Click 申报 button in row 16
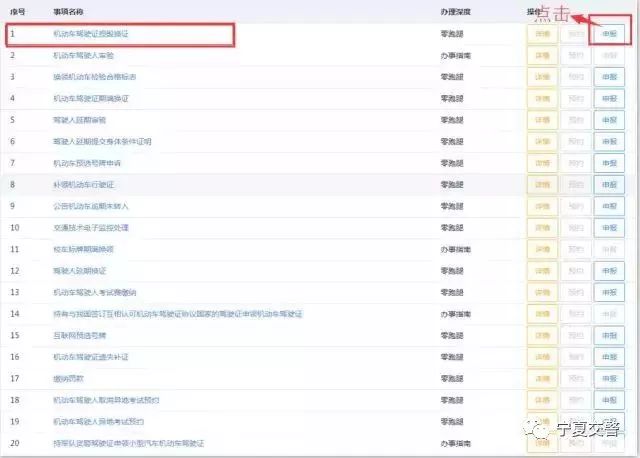The height and width of the screenshot is (458, 640). point(609,357)
